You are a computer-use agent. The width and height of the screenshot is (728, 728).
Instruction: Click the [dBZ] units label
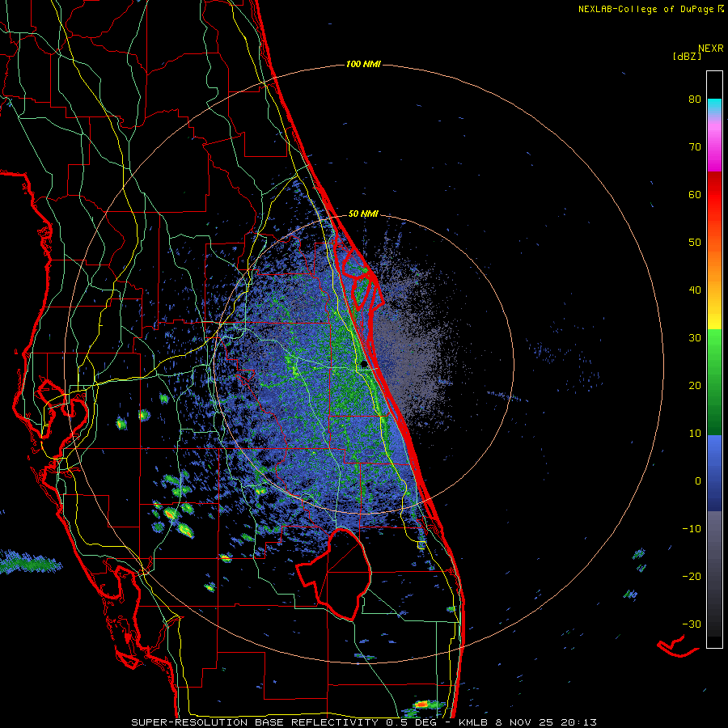pos(687,57)
